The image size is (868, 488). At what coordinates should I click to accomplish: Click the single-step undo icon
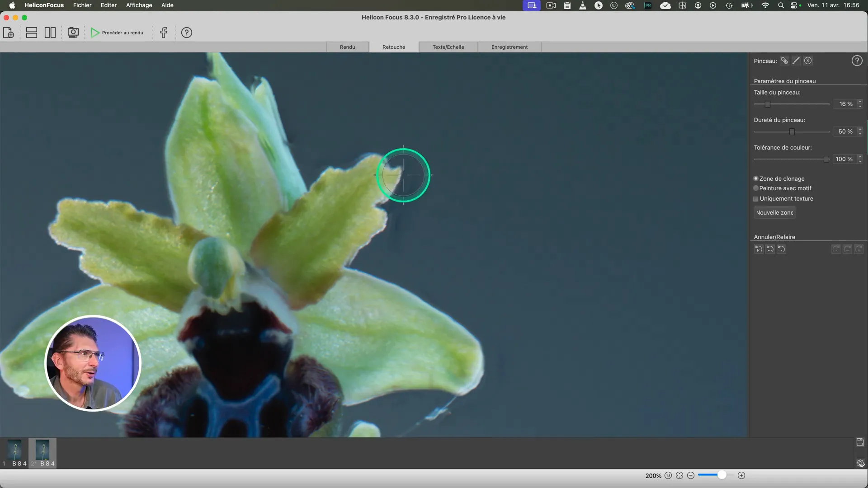[x=781, y=249]
